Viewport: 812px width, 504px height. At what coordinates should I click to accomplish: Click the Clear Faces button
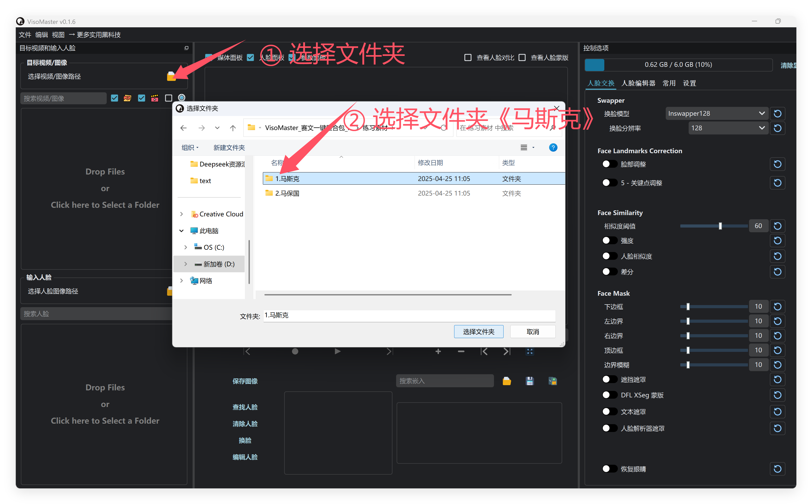point(245,424)
